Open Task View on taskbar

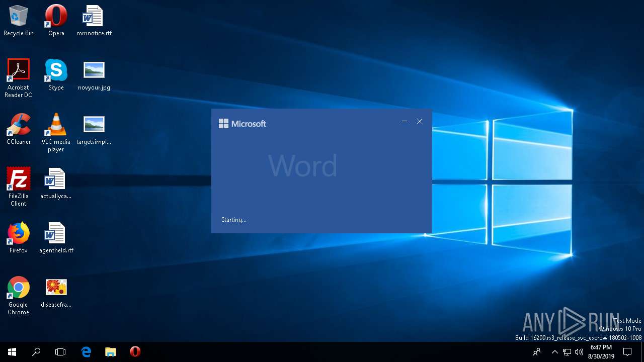pyautogui.click(x=60, y=352)
